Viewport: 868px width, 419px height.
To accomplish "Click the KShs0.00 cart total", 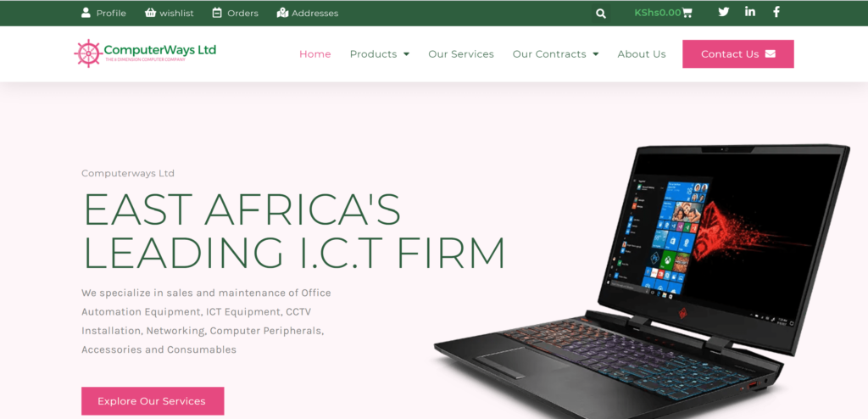I will pyautogui.click(x=658, y=13).
